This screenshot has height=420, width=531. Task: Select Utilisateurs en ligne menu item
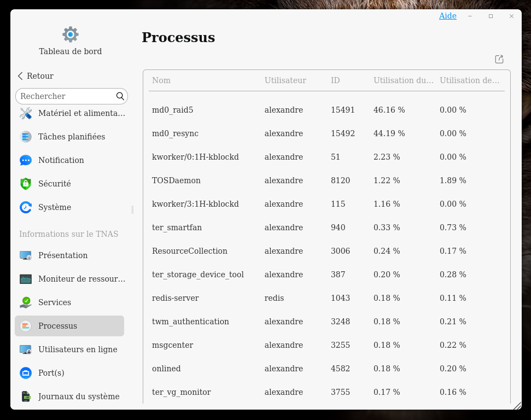tap(78, 349)
